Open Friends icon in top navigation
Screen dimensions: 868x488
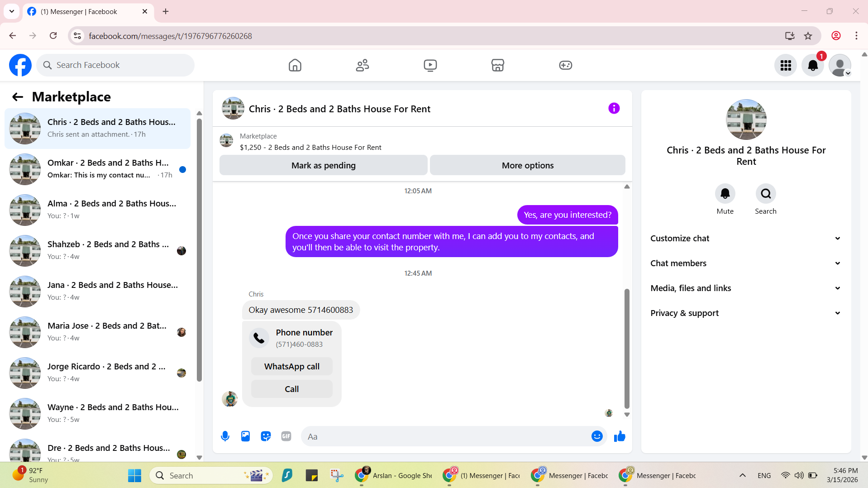tap(362, 65)
